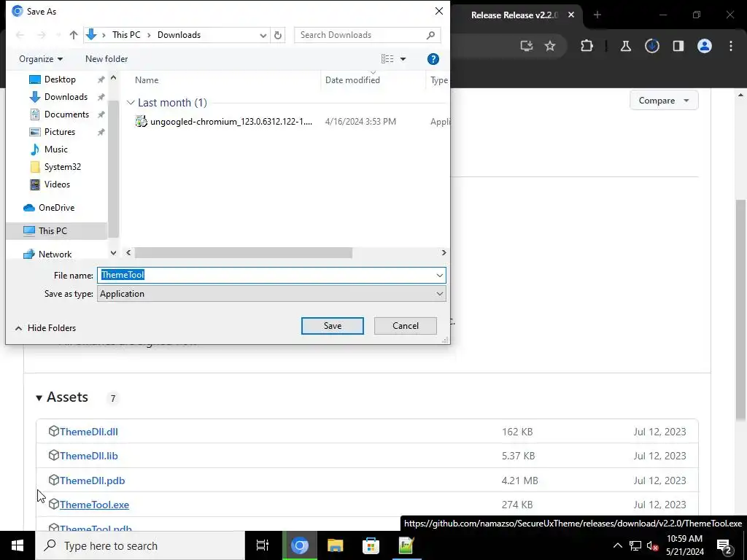The width and height of the screenshot is (747, 560).
Task: Click the Save button
Action: [x=333, y=326]
